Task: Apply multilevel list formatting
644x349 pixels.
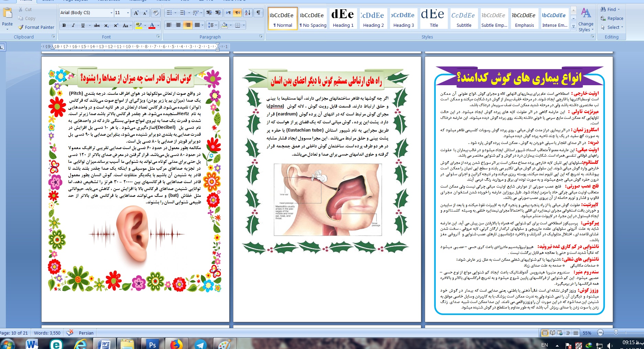Action: pos(196,13)
